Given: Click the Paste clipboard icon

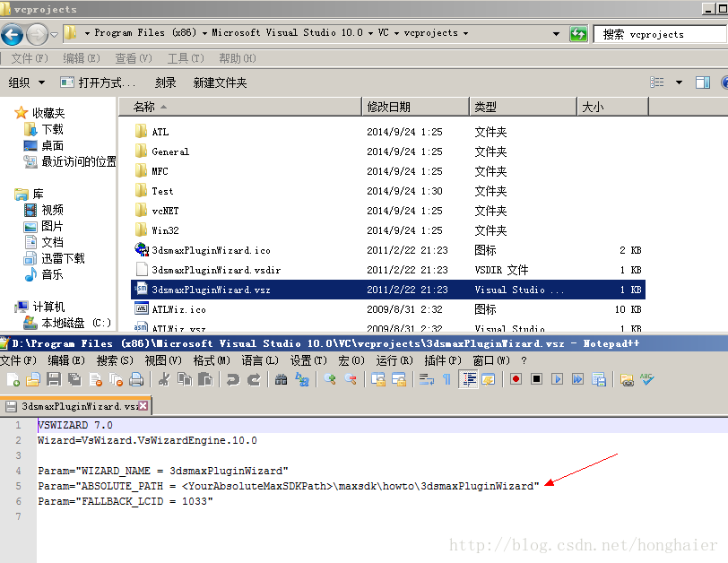Looking at the screenshot, I should pos(205,379).
